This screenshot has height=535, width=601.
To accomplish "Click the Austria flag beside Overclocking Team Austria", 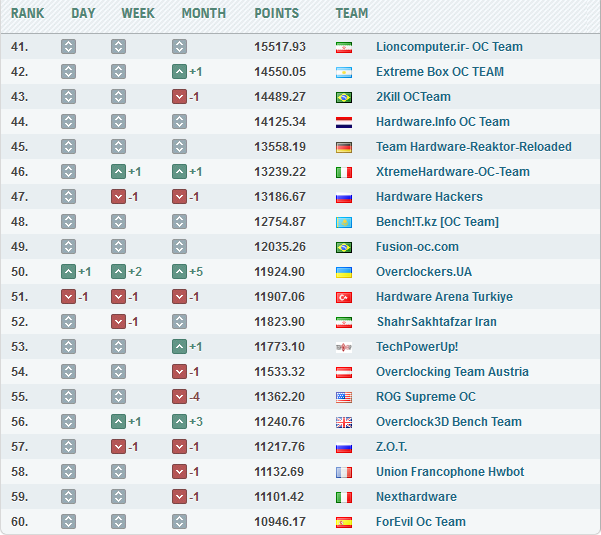I will click(344, 372).
